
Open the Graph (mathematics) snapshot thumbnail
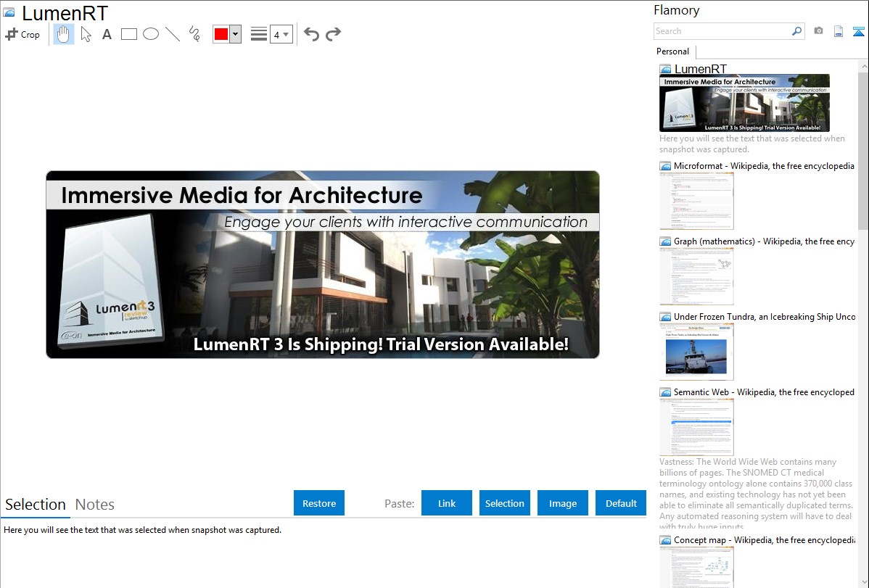pos(696,276)
